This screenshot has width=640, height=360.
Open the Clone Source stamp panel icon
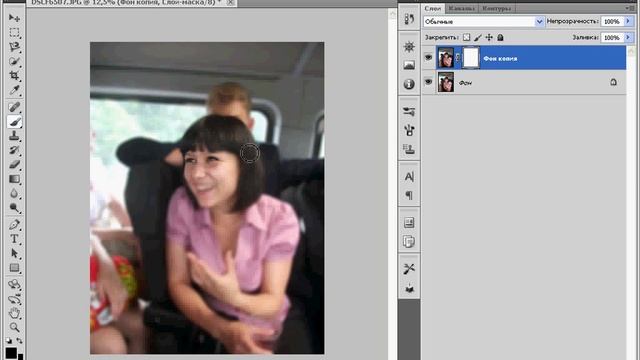tap(409, 149)
